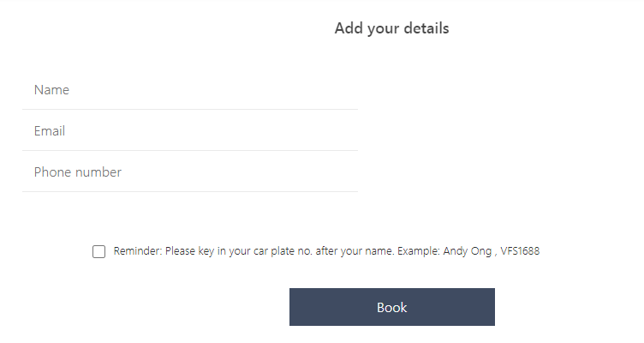644x343 pixels.
Task: Click the "Phone number" placeholder text
Action: point(78,172)
